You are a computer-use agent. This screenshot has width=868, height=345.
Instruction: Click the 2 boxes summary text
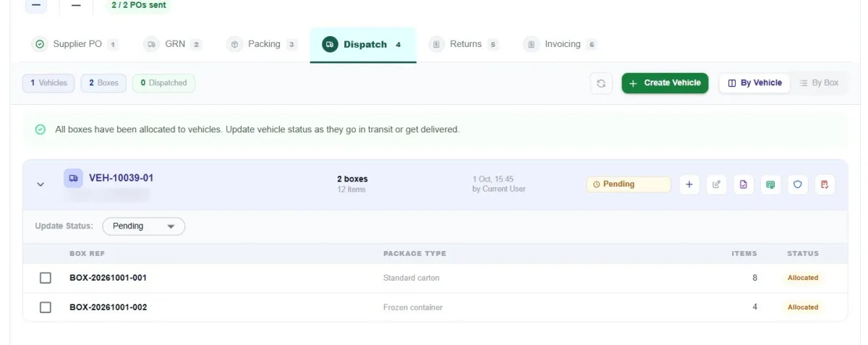[352, 179]
